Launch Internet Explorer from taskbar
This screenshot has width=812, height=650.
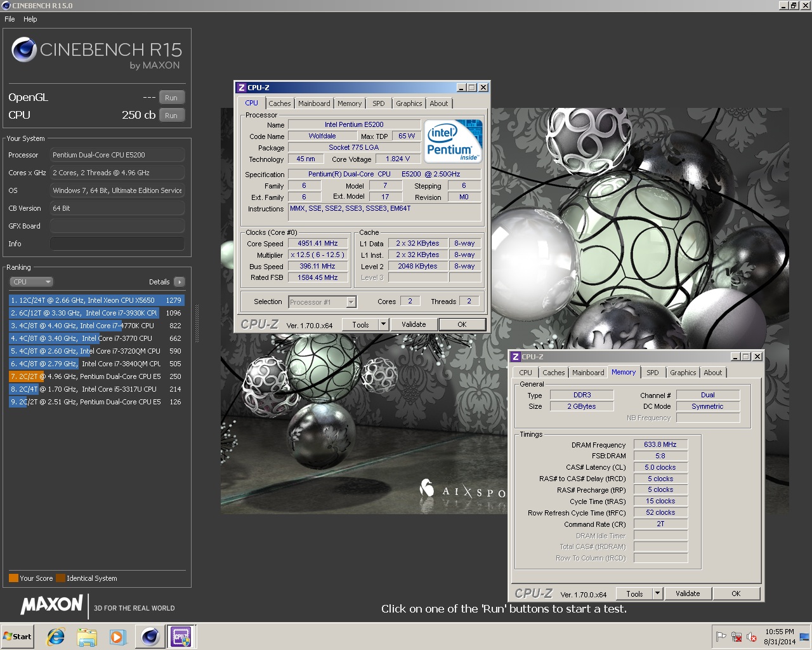coord(56,637)
